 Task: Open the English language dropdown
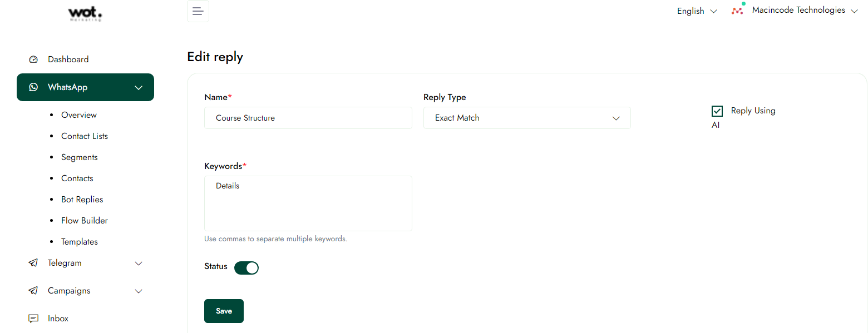697,11
